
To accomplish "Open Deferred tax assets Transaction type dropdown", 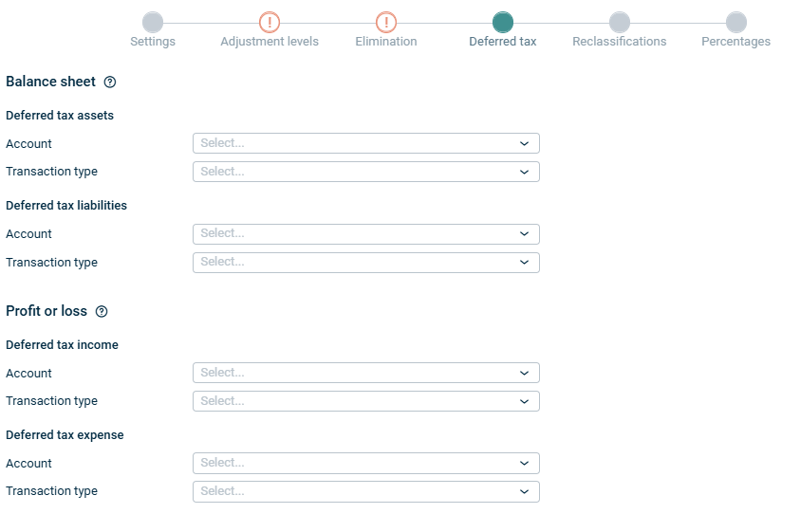I will coord(365,172).
